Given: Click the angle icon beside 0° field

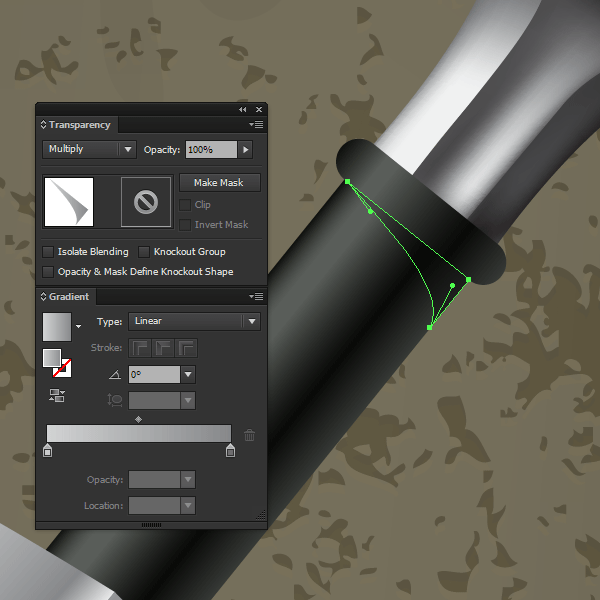Looking at the screenshot, I should point(115,375).
